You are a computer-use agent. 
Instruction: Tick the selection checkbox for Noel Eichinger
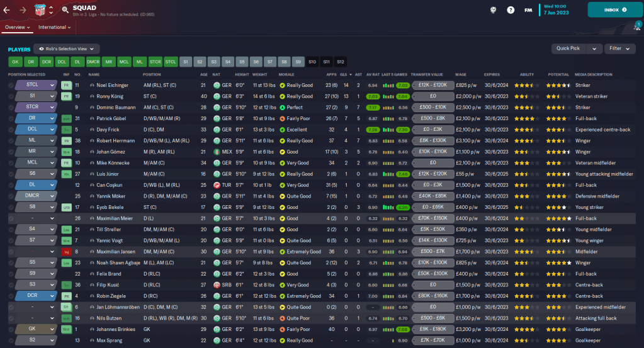pyautogui.click(x=11, y=85)
